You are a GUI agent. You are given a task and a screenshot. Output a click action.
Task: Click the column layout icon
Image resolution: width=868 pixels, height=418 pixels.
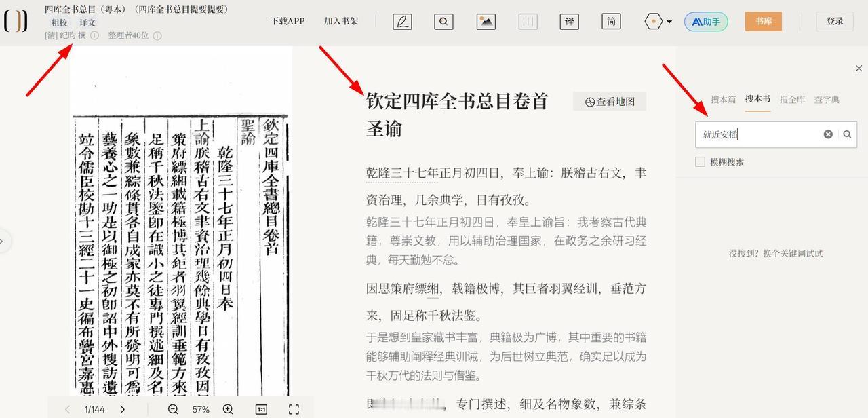(x=528, y=22)
